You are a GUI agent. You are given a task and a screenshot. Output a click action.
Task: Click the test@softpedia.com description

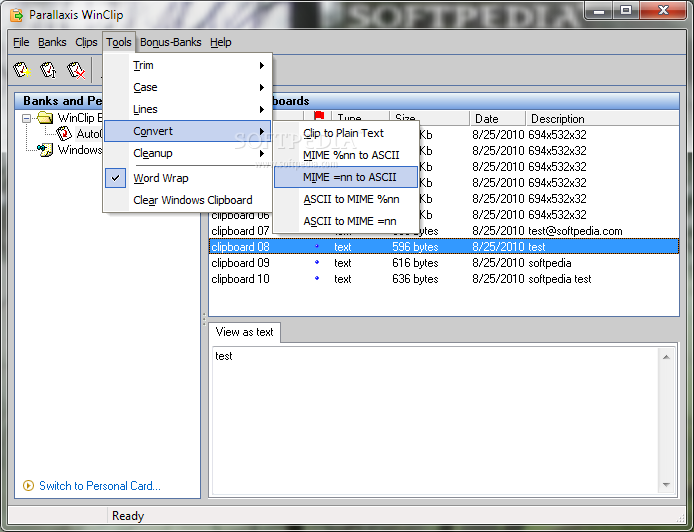point(575,231)
